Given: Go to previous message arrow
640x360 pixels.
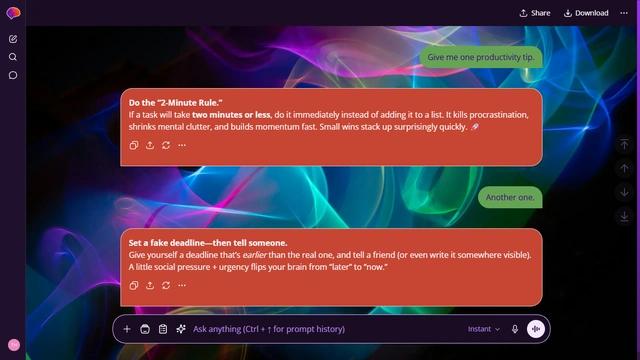Looking at the screenshot, I should click(624, 168).
